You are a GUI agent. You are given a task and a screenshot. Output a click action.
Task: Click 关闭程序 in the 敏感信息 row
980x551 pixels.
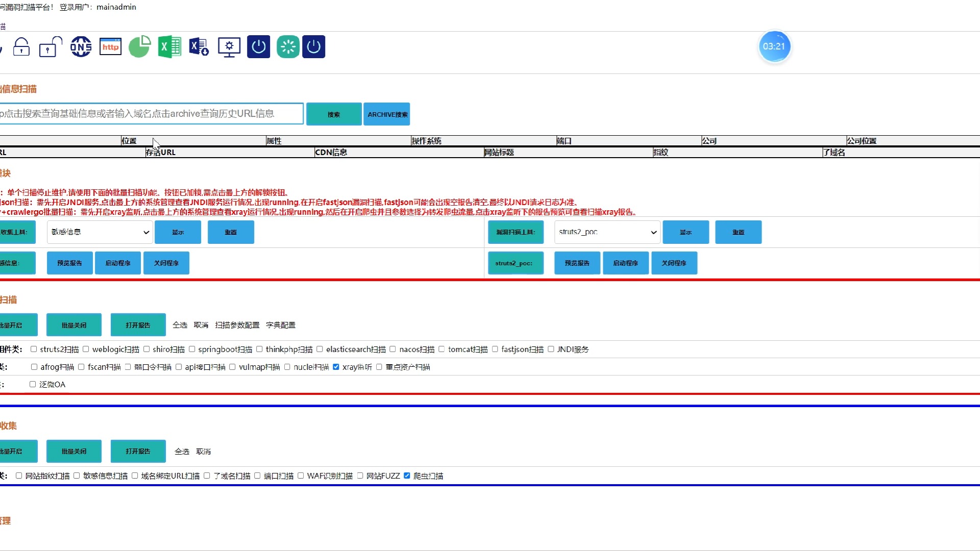(166, 263)
